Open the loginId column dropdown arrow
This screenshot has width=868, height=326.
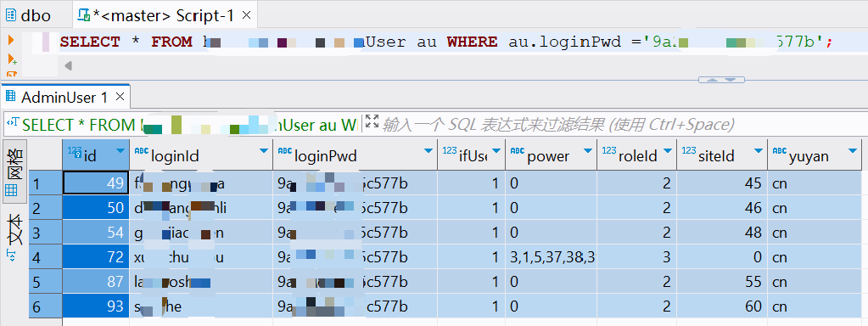coord(264,150)
